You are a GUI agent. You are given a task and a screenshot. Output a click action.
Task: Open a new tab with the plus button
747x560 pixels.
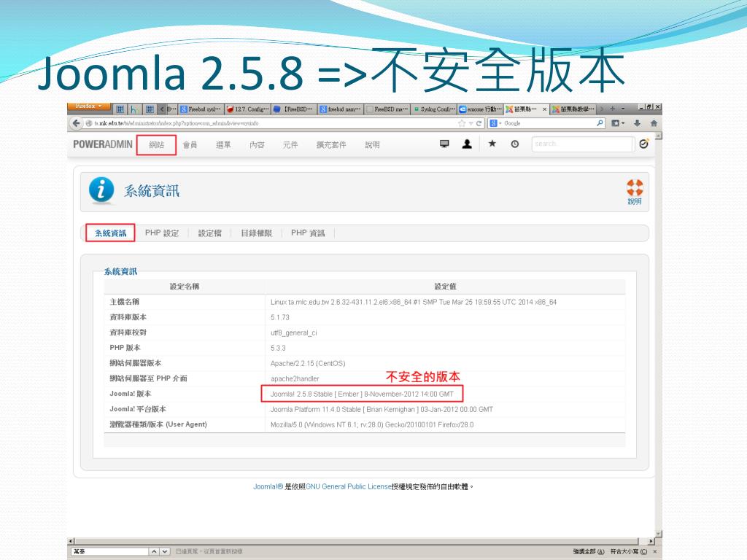click(613, 109)
